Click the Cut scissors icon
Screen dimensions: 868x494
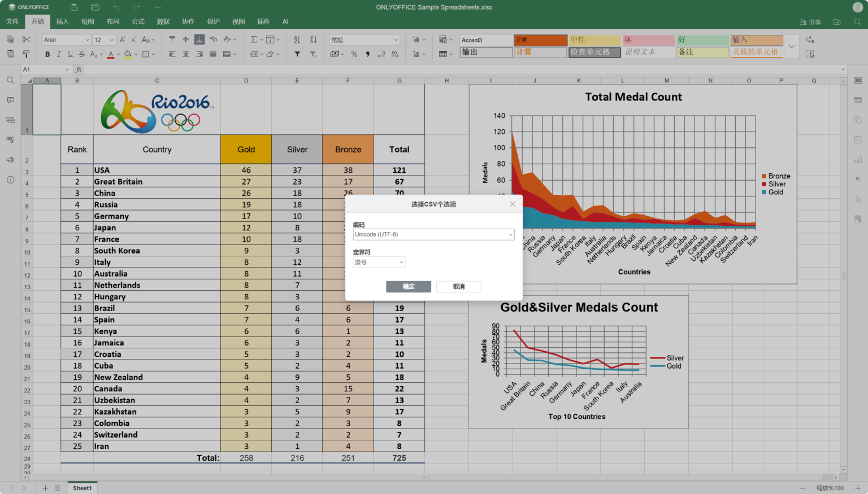26,40
